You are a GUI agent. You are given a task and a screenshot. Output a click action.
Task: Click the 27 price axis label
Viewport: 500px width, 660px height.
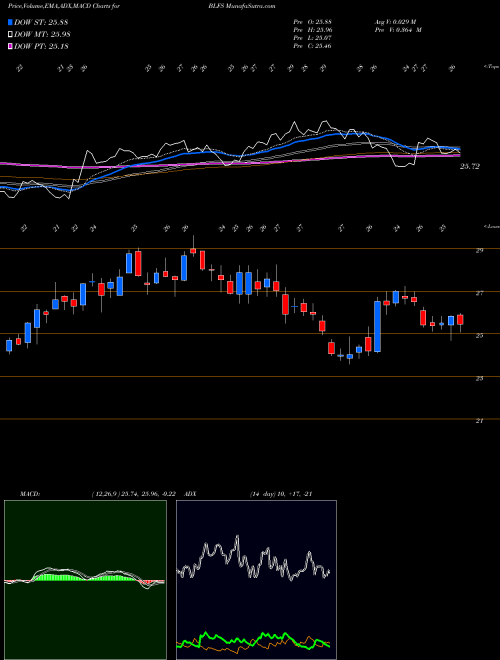coord(479,293)
